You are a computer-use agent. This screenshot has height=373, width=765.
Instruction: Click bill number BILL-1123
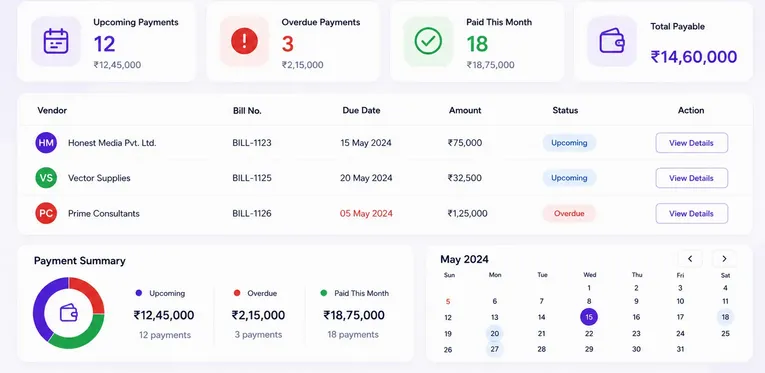(252, 143)
